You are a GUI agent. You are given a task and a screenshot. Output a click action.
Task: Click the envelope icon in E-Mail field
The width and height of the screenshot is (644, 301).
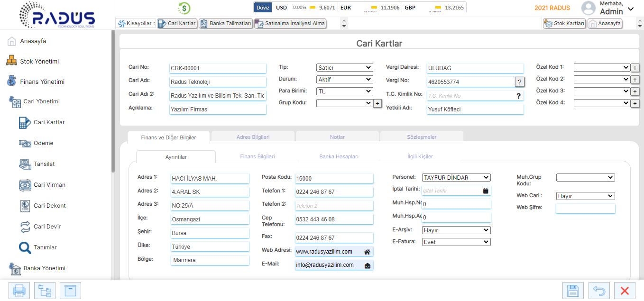[x=367, y=265]
